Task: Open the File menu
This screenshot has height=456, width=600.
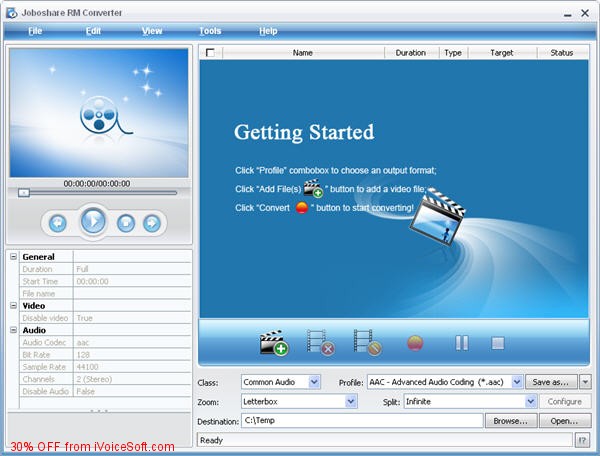Action: (35, 31)
